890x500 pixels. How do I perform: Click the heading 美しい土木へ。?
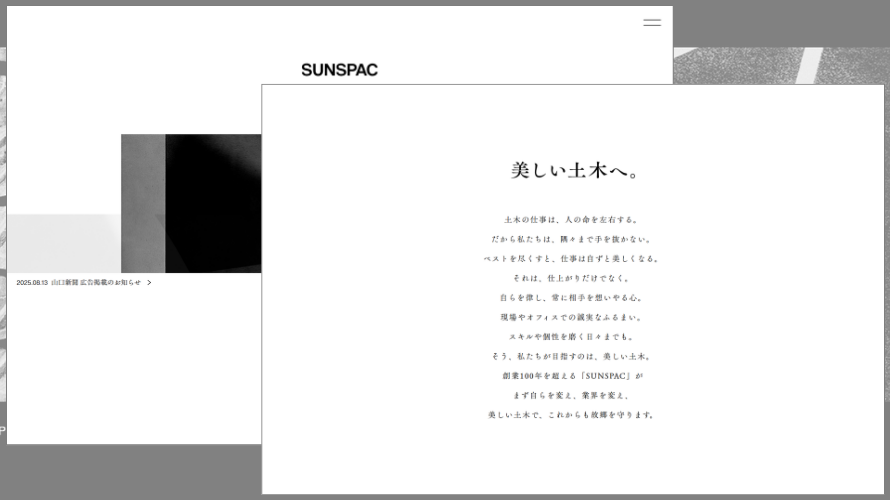tap(573, 171)
